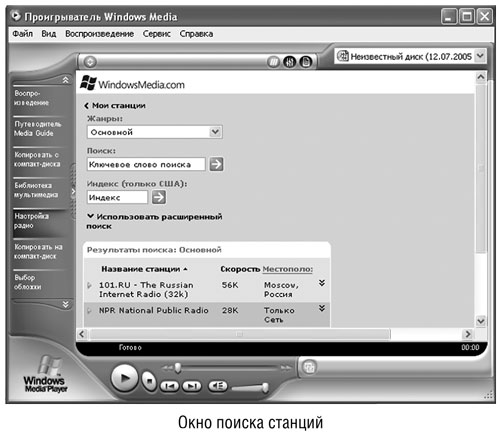
Task: Sort by Скорость column
Action: coord(240,269)
